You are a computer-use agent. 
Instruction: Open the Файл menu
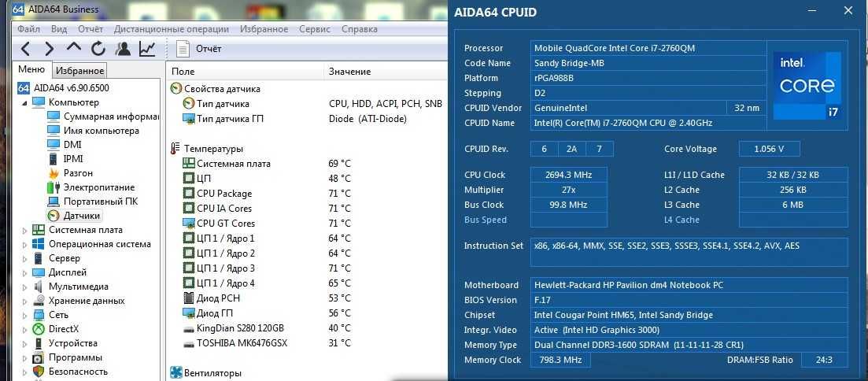[x=28, y=29]
